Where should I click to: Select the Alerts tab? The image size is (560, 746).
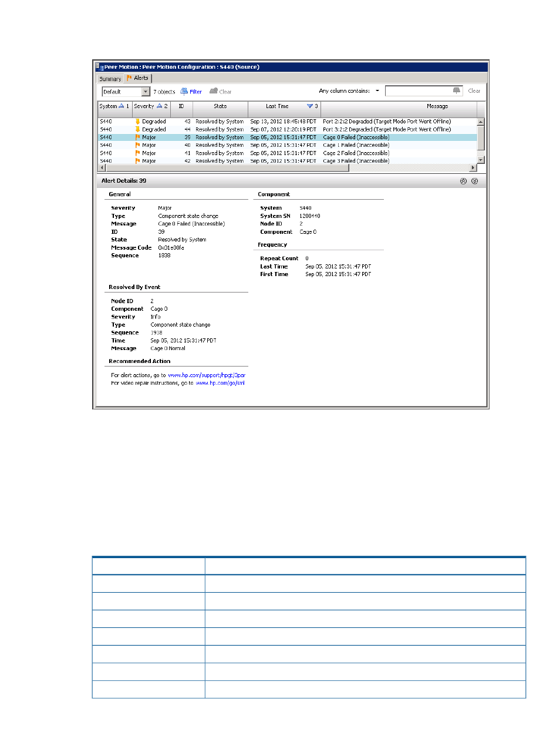click(x=138, y=78)
